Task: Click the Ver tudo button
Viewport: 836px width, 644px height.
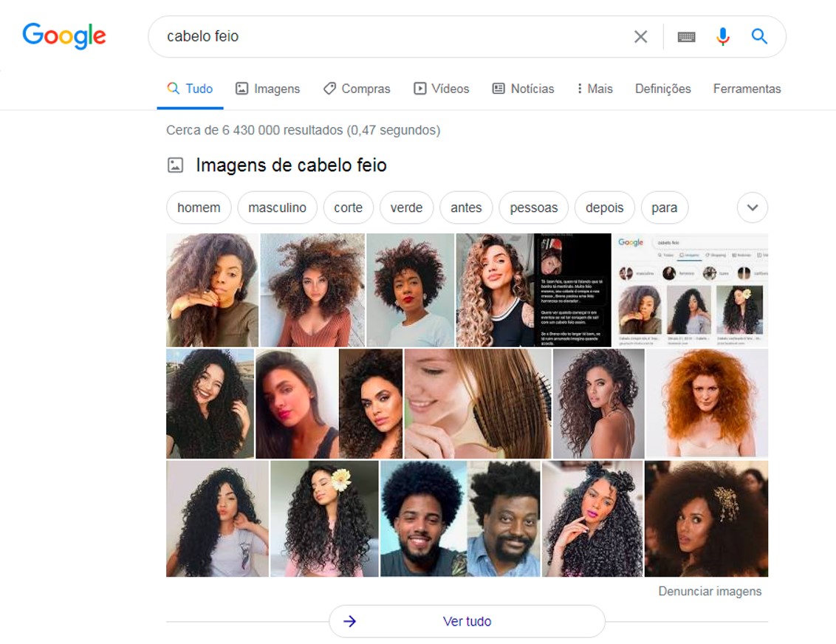Action: [467, 621]
